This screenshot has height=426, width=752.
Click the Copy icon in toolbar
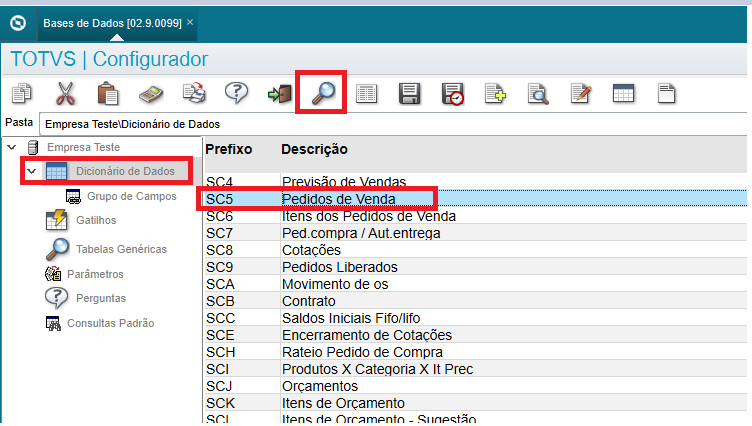click(x=22, y=93)
